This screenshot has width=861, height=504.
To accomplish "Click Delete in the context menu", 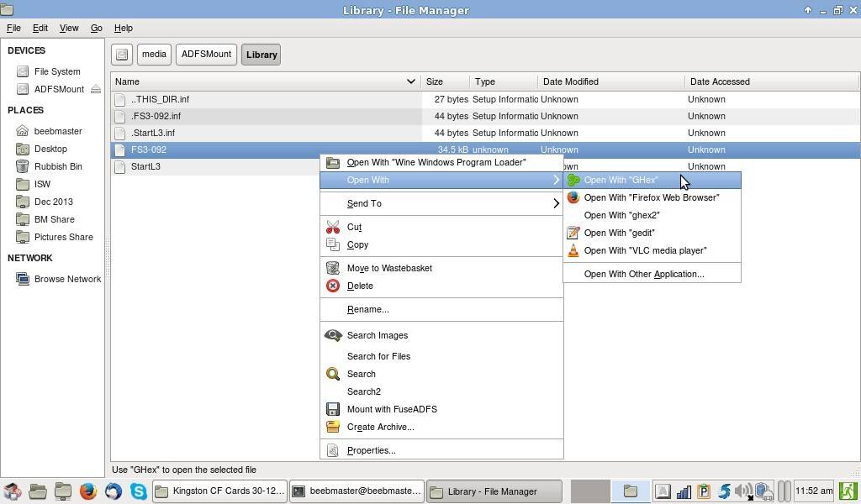I will (x=360, y=286).
